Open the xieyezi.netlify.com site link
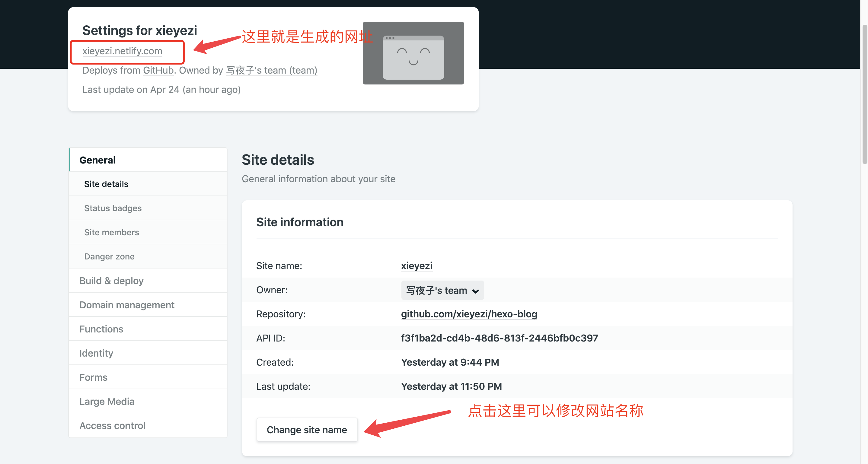 (x=122, y=51)
